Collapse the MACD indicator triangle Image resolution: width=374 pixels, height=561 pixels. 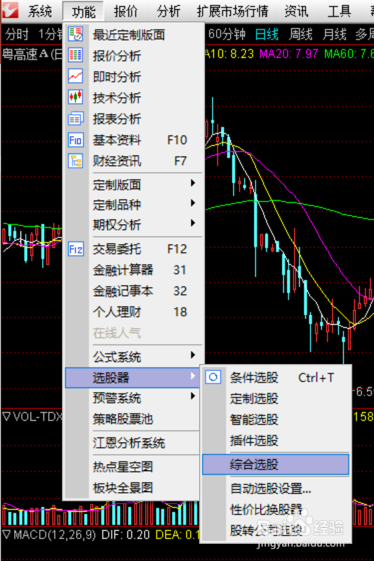click(6, 535)
